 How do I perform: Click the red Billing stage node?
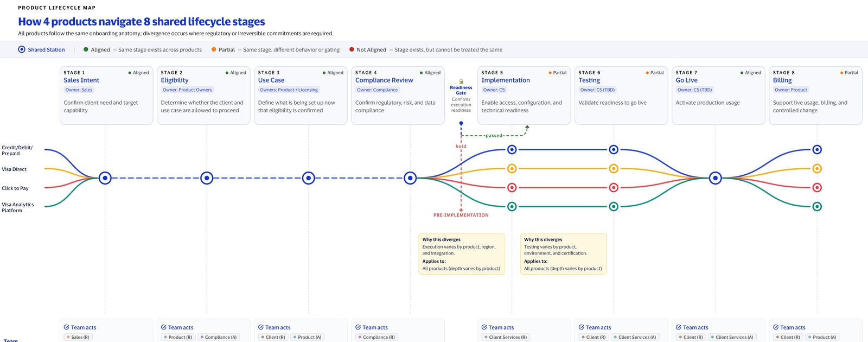pos(817,187)
